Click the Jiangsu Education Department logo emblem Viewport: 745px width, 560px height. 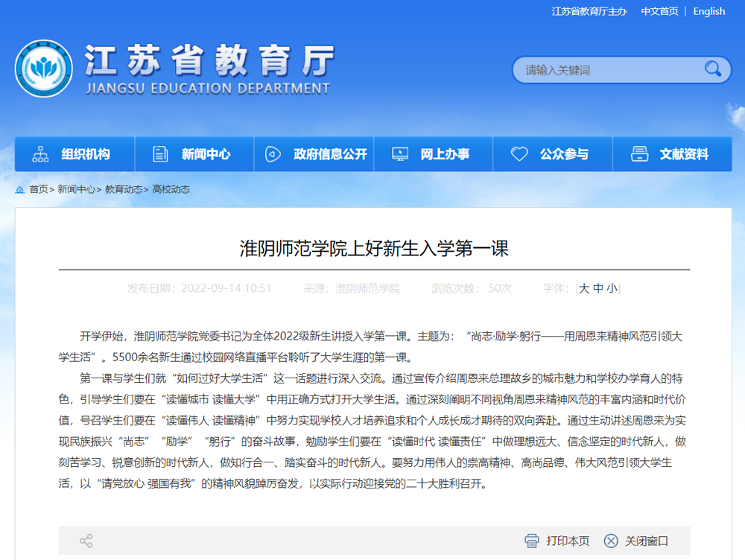click(x=44, y=69)
